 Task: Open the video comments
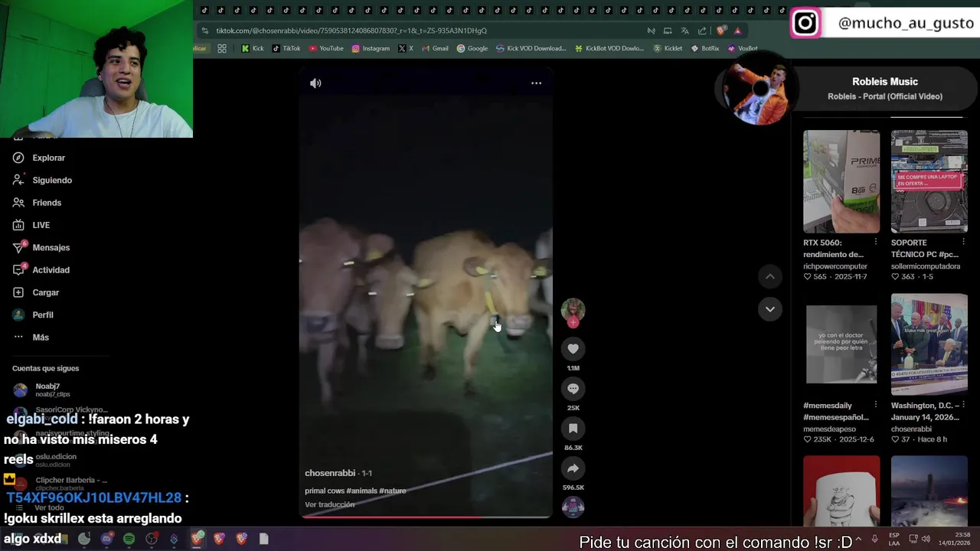[573, 389]
